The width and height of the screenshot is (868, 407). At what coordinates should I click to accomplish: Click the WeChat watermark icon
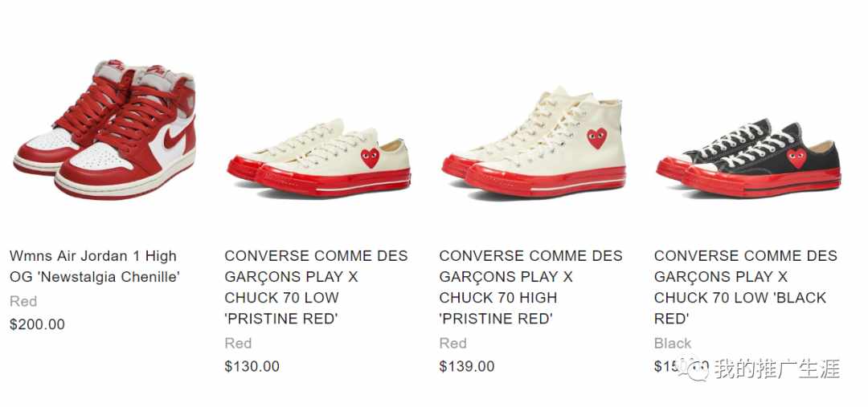point(694,369)
